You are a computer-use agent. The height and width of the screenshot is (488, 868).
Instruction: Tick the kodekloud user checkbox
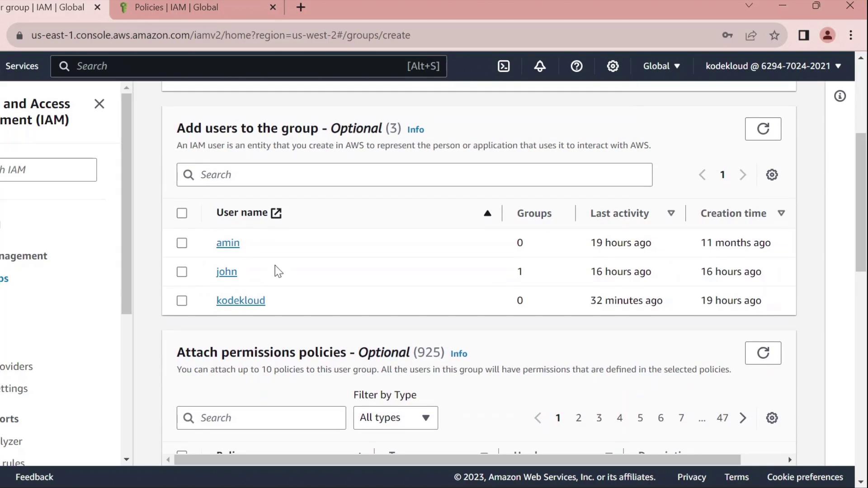tap(182, 301)
